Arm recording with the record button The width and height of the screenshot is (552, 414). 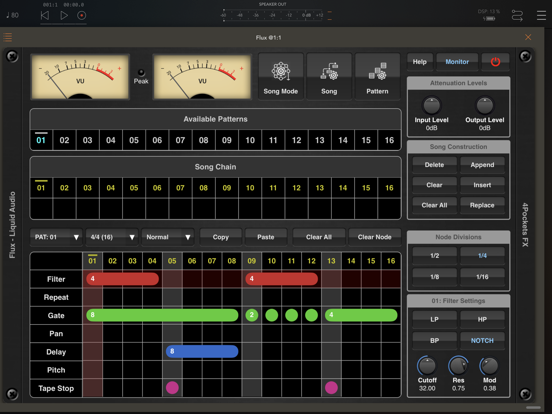pos(82,15)
